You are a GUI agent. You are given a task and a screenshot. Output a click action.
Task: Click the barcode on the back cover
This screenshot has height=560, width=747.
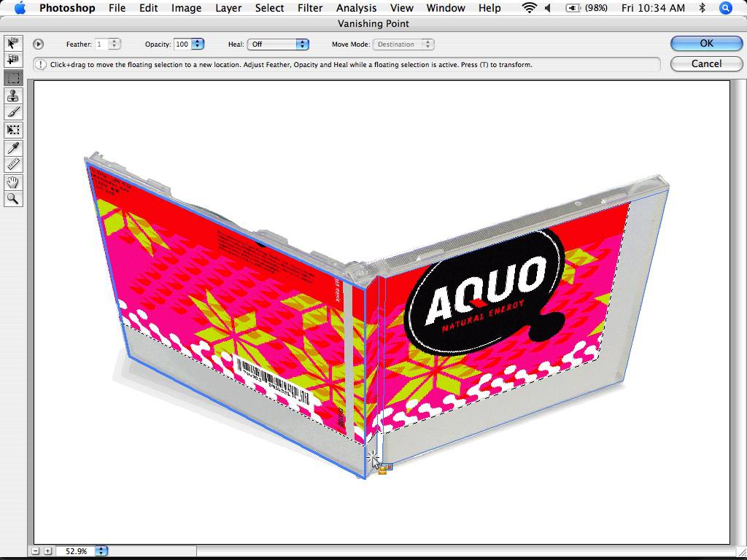[x=273, y=381]
